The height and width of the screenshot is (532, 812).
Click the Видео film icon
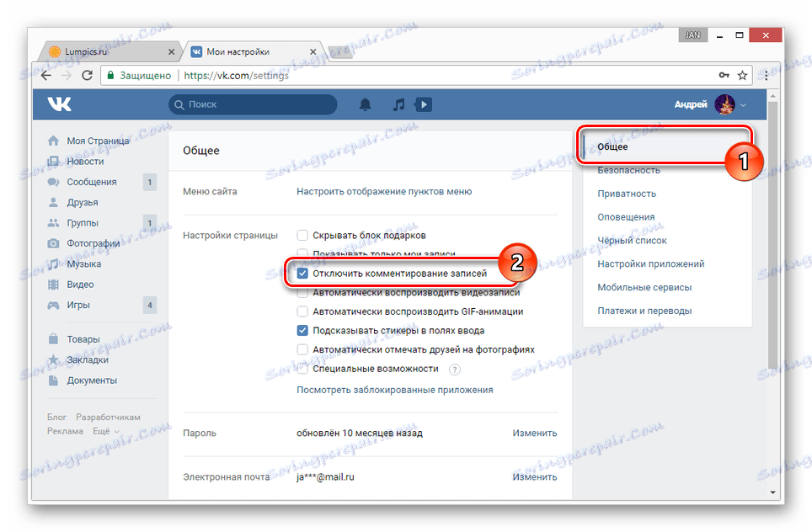pyautogui.click(x=53, y=285)
